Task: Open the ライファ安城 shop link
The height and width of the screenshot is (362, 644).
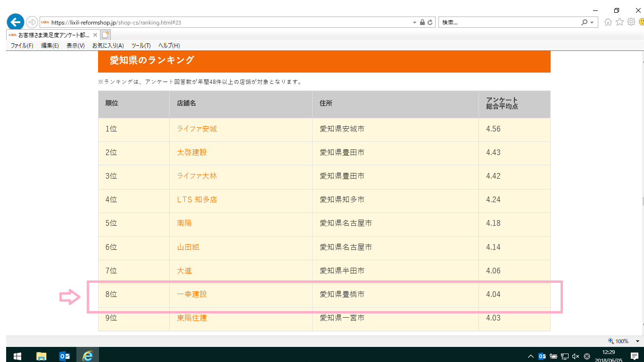Action: tap(197, 129)
